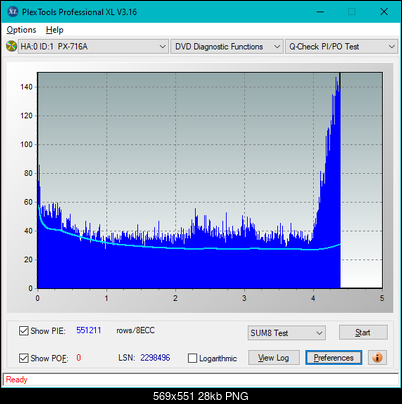Image resolution: width=402 pixels, height=404 pixels.
Task: Click the x-axis label 4 on the chart
Action: click(x=313, y=298)
